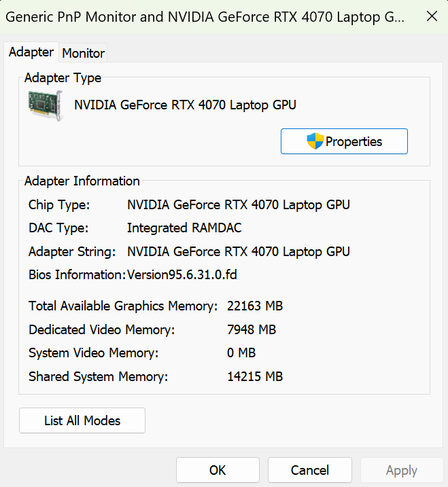The image size is (448, 487).
Task: Open adapter Properties
Action: (x=344, y=141)
